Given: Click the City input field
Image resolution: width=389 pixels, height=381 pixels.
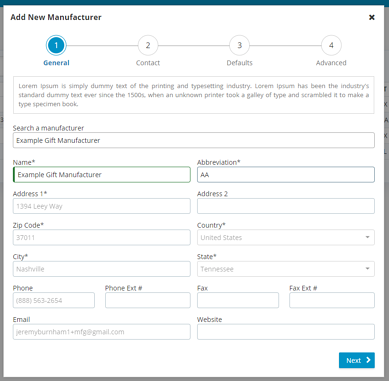Looking at the screenshot, I should coord(102,269).
